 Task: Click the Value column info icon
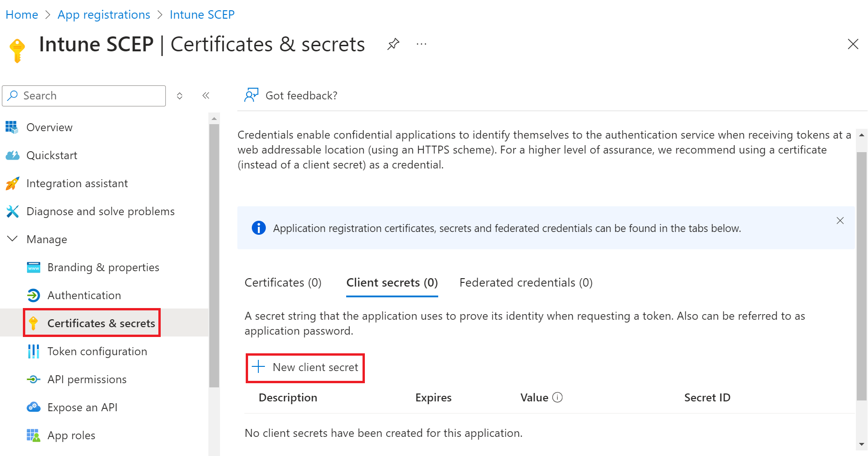click(557, 397)
